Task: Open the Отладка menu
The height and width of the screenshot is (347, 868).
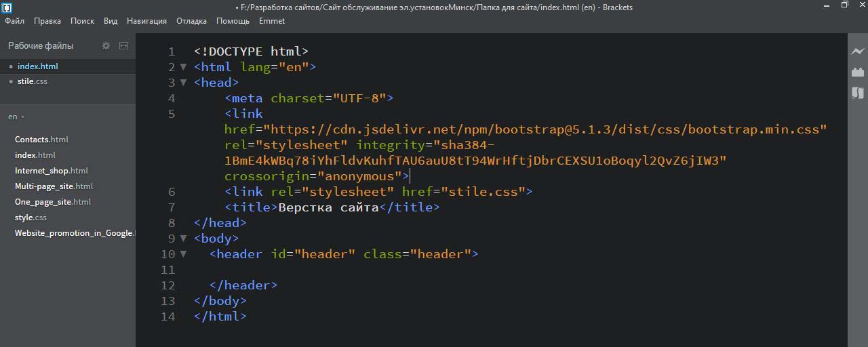Action: [x=191, y=21]
